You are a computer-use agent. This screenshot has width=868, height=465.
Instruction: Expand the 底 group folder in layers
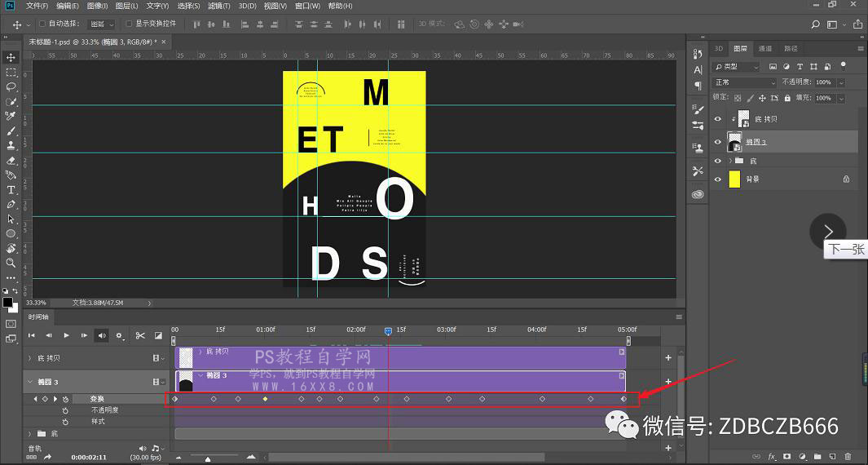[730, 162]
